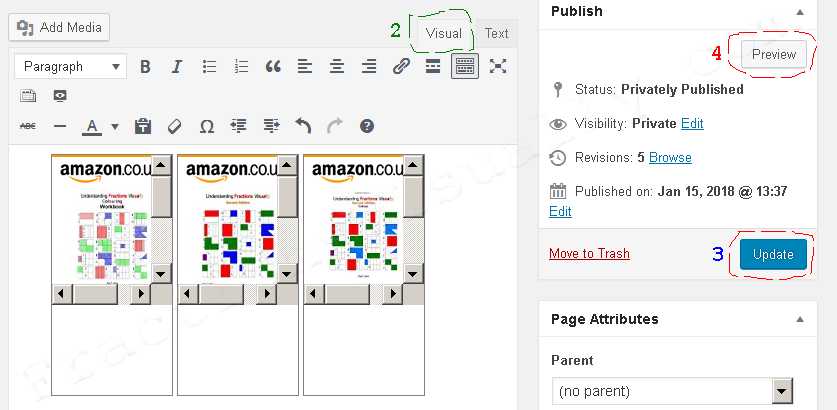Click the page break icon in second toolbar row

point(28,96)
